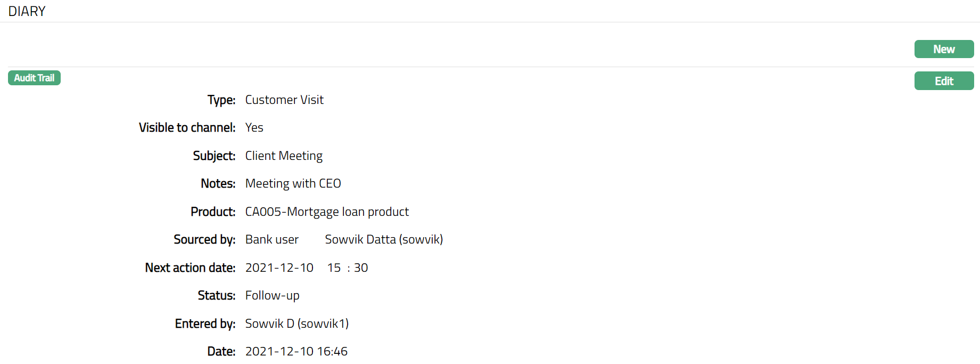The height and width of the screenshot is (364, 980).
Task: Click the Sowvik D (sowvik1) entry
Action: click(297, 323)
